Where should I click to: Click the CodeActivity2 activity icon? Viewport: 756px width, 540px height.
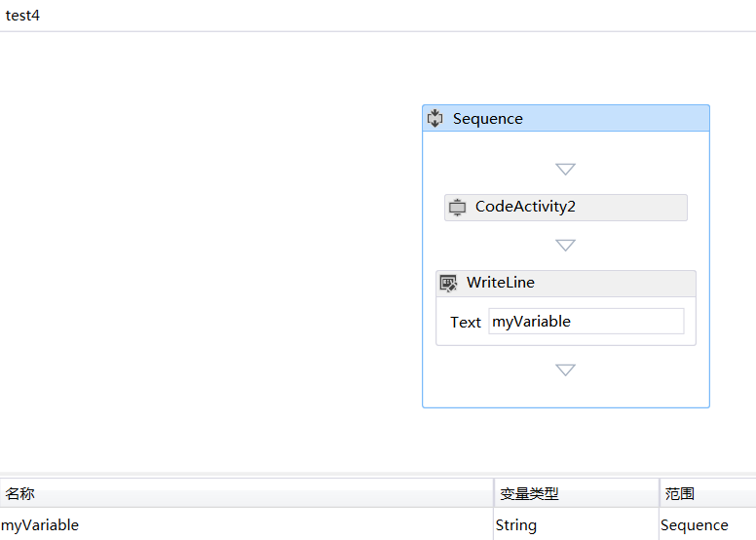click(x=457, y=207)
